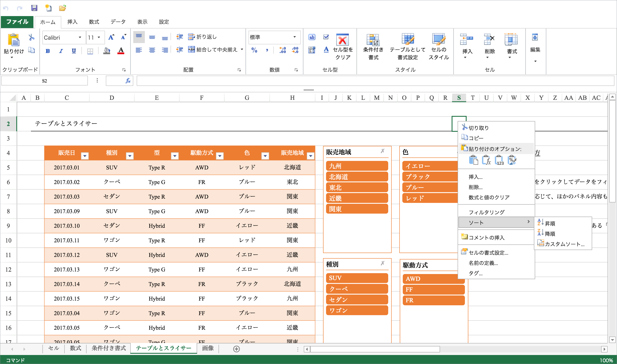The image size is (617, 364).
Task: Click Format as Table icon
Action: coord(407,39)
